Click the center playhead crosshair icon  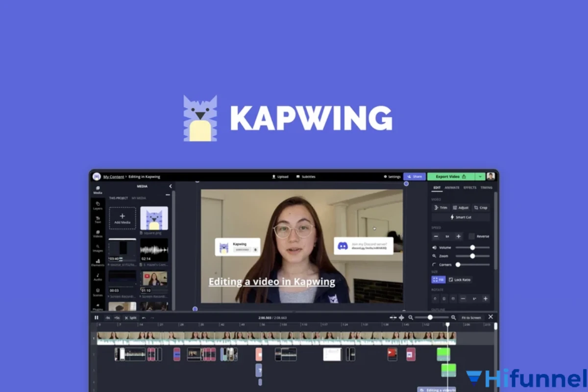(x=401, y=317)
